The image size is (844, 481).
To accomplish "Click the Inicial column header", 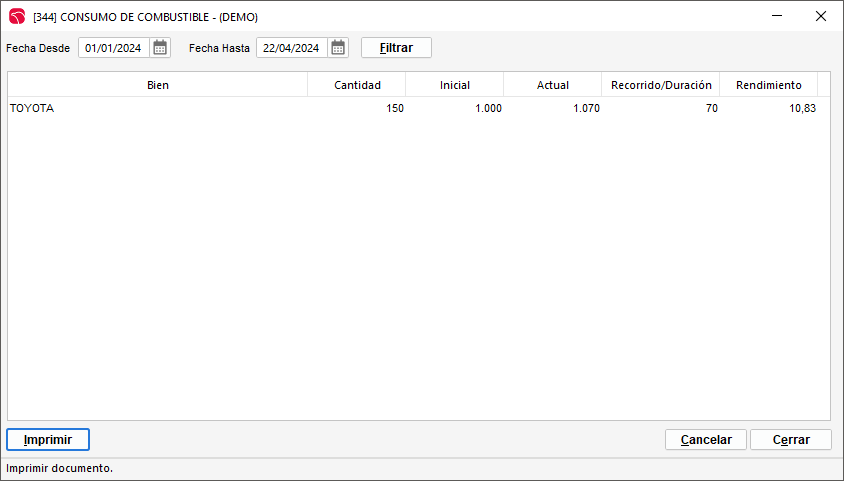I will point(455,85).
